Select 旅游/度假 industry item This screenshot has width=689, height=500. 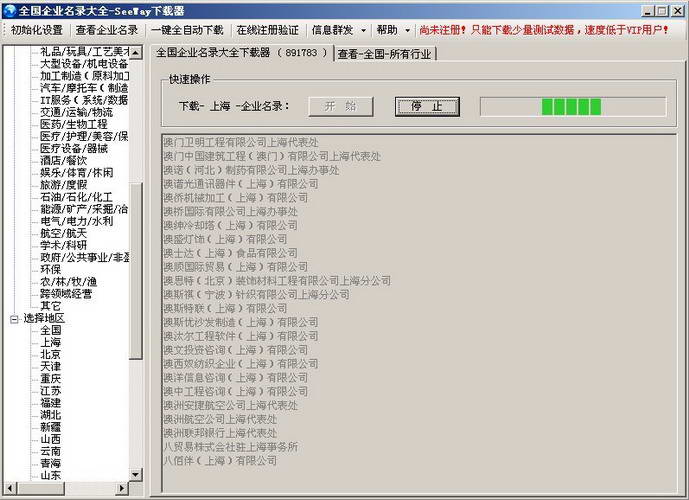coord(64,185)
